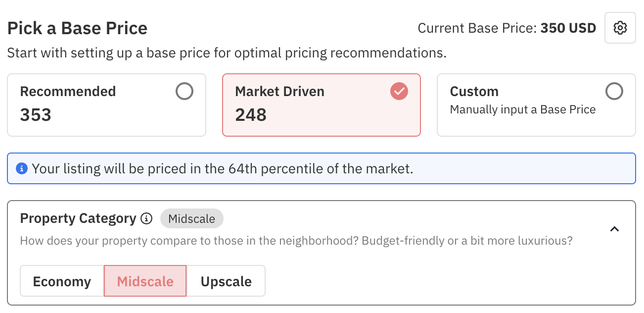The width and height of the screenshot is (644, 313).
Task: Click 'Manually input a Base Price' text
Action: point(522,109)
